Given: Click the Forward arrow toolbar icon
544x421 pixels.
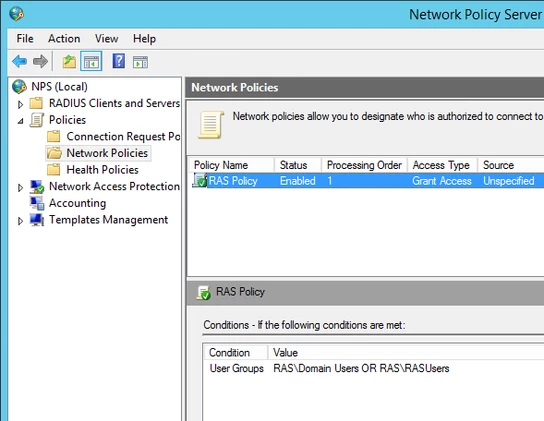Looking at the screenshot, I should (40, 61).
